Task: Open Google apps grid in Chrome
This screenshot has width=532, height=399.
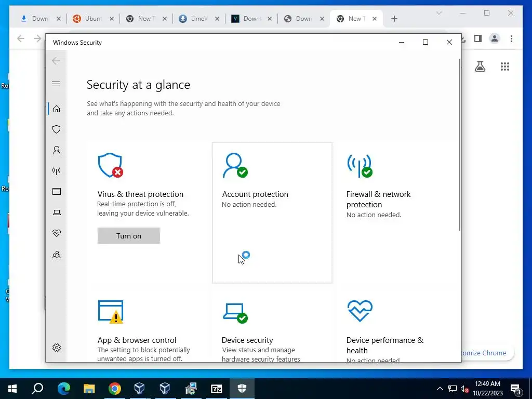Action: 505,66
